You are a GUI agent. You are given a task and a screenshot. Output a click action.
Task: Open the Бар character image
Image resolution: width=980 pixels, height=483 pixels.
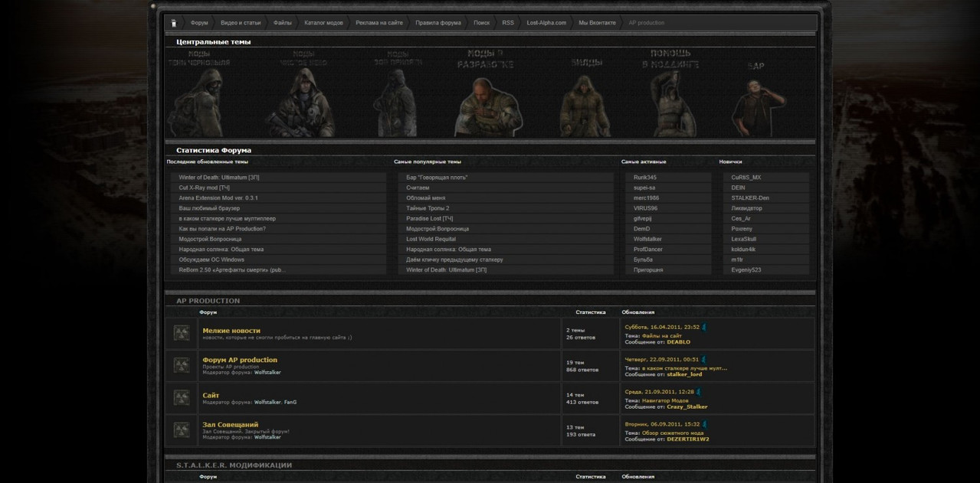point(759,100)
